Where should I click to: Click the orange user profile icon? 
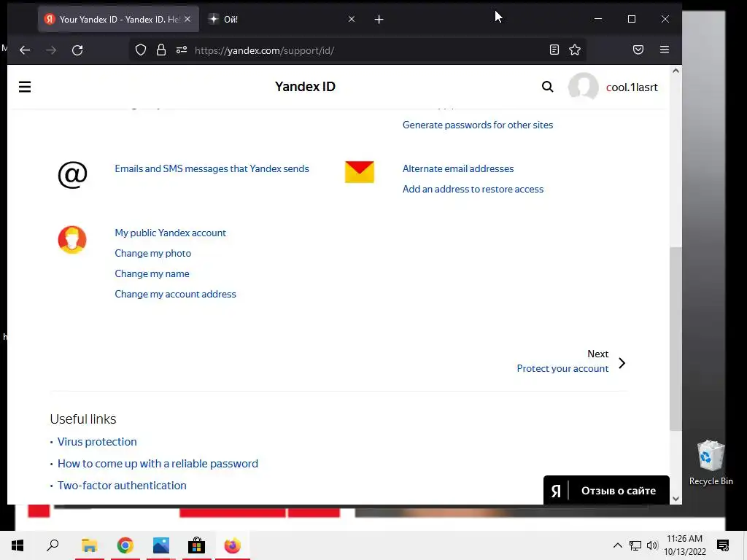click(72, 239)
